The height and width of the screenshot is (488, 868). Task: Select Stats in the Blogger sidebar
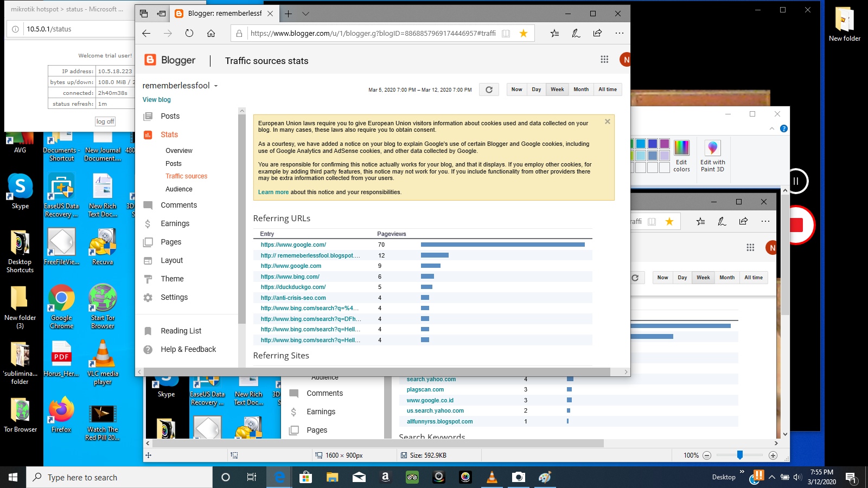point(169,134)
